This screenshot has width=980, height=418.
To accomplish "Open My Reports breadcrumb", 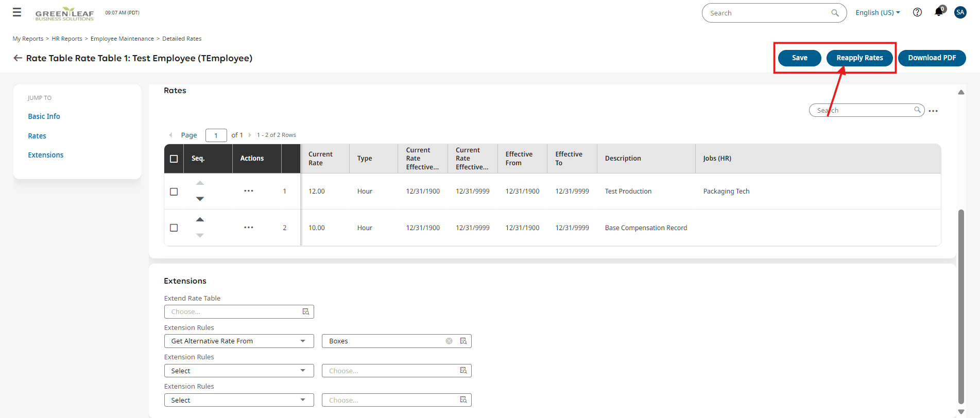I will [28, 39].
